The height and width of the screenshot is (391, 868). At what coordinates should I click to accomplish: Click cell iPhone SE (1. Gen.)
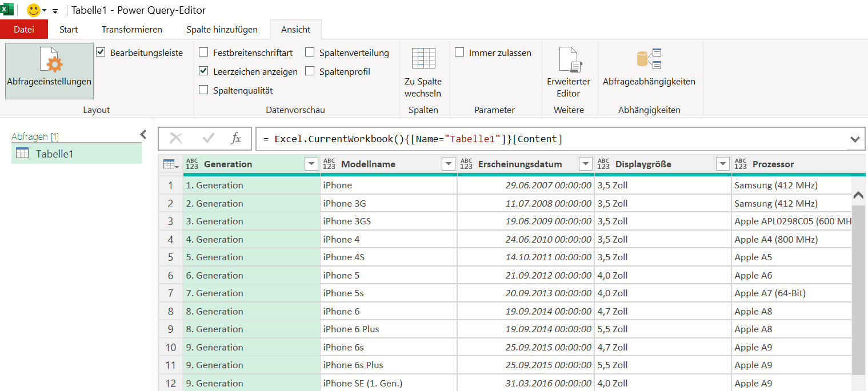click(x=389, y=383)
